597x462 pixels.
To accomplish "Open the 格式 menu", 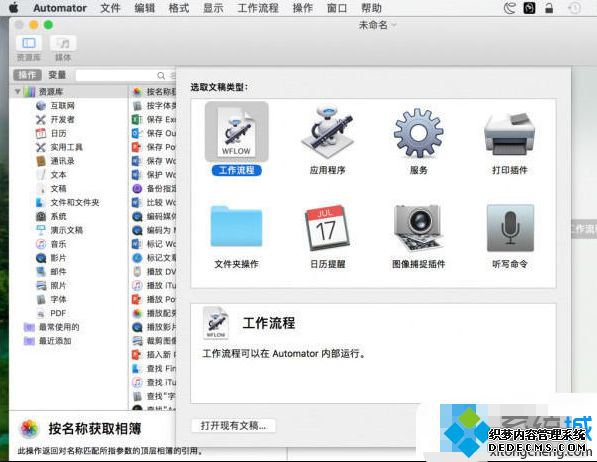I will pos(179,8).
